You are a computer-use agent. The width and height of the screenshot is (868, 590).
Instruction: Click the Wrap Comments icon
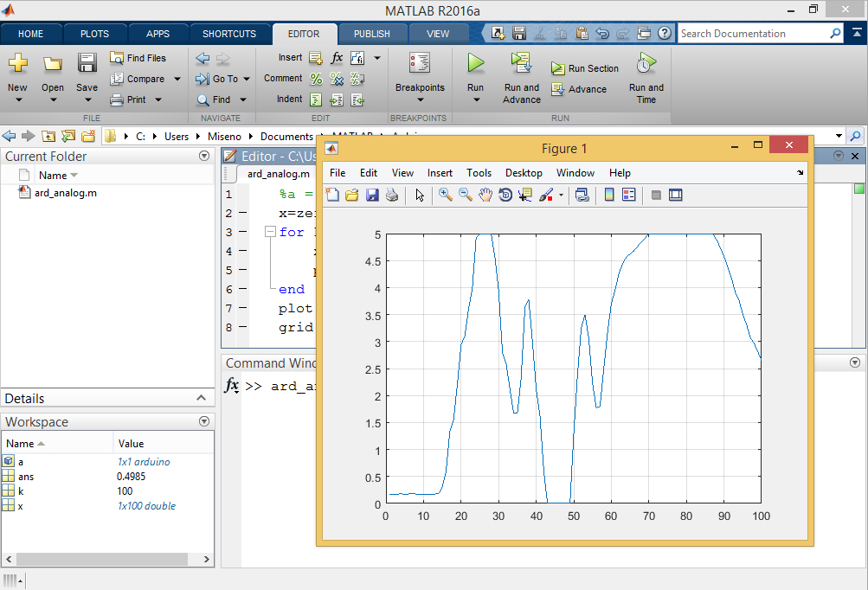(357, 79)
